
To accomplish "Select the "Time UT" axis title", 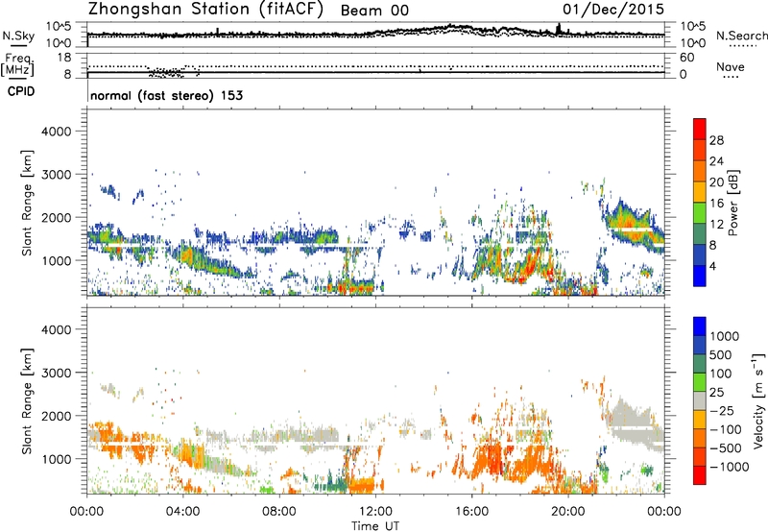I will click(x=375, y=526).
